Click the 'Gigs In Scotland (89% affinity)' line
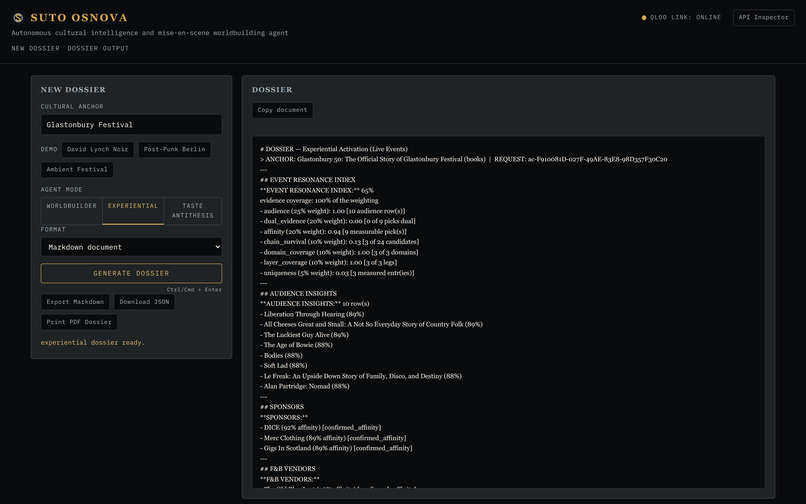The height and width of the screenshot is (504, 806). click(x=336, y=448)
